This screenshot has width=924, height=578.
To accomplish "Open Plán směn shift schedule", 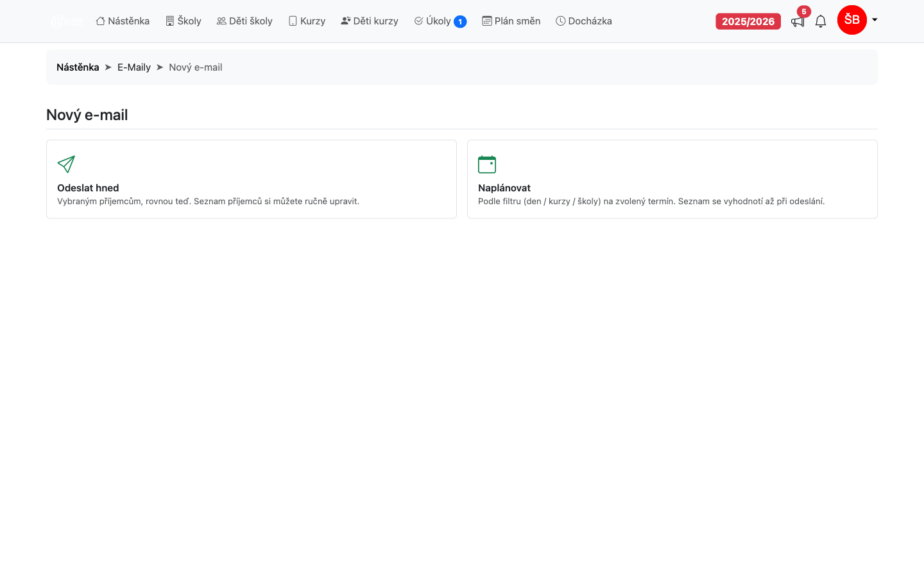I will [511, 21].
